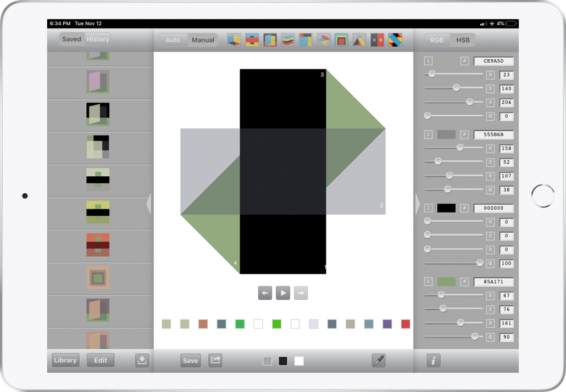Click the green swatch of color 4
The height and width of the screenshot is (392, 566).
point(446,282)
